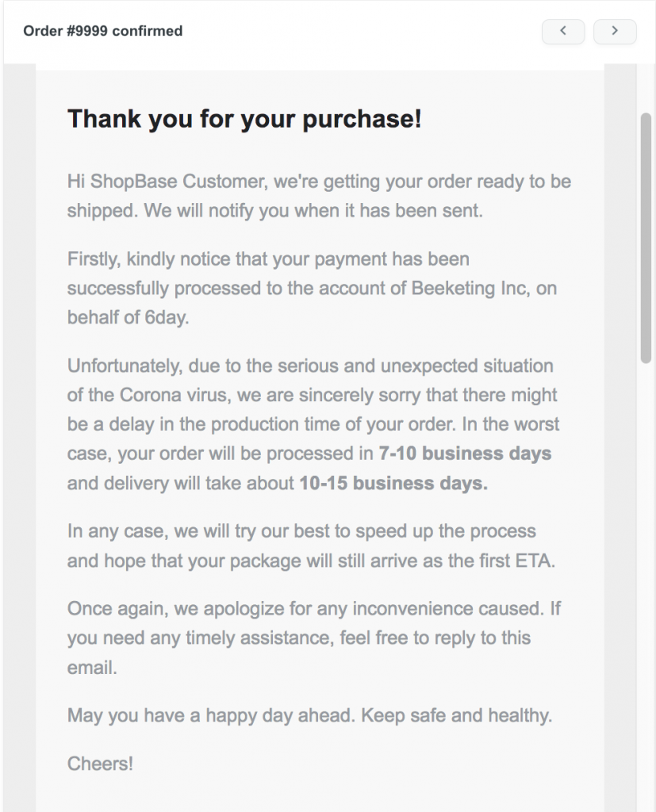Click the "Hi ShopBase Customer" greeting text

(x=168, y=182)
